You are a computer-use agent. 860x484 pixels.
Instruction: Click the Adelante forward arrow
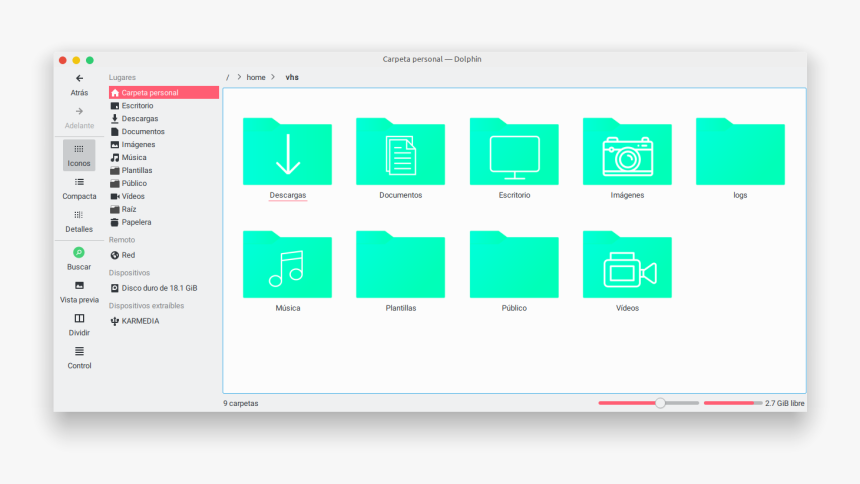(79, 117)
